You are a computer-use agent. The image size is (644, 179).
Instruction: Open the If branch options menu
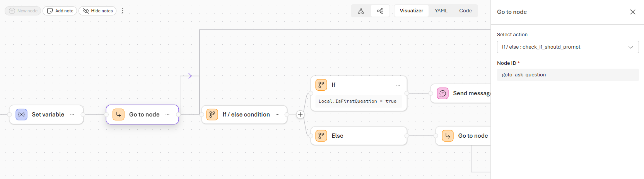[398, 85]
